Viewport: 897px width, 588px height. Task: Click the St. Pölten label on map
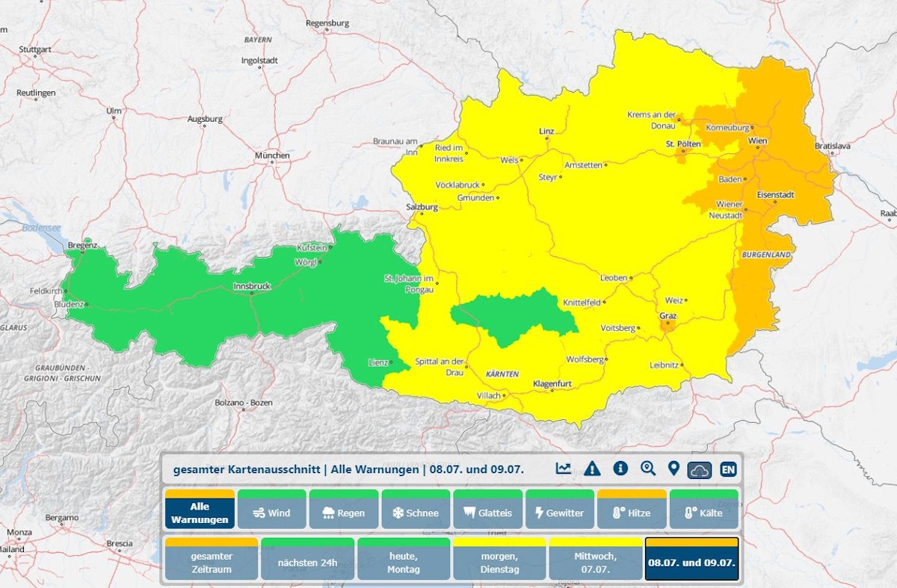(x=683, y=143)
